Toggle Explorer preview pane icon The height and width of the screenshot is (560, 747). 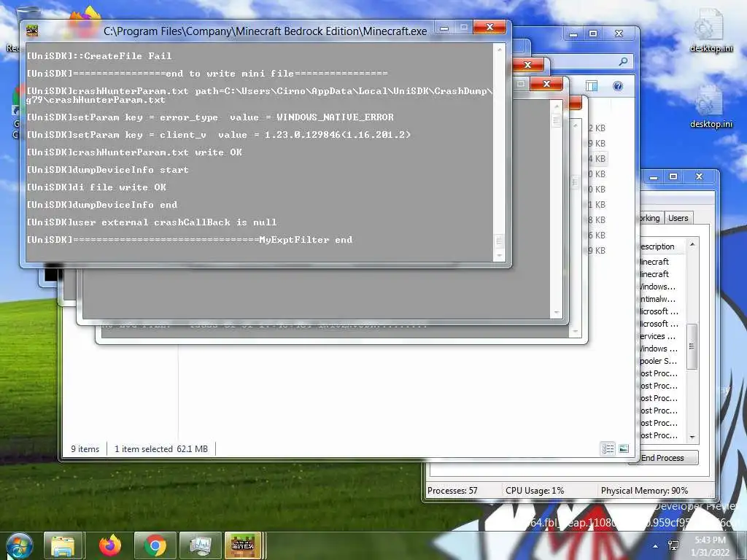[592, 86]
